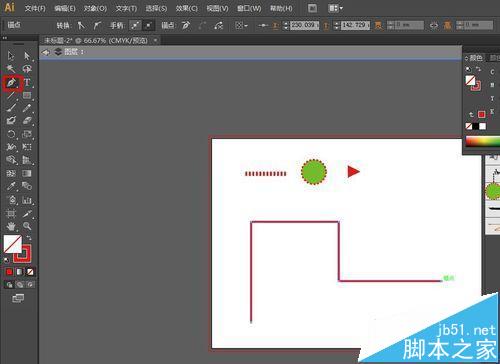Select the Free Transform tool
This screenshot has height=364, width=500.
coord(27,147)
